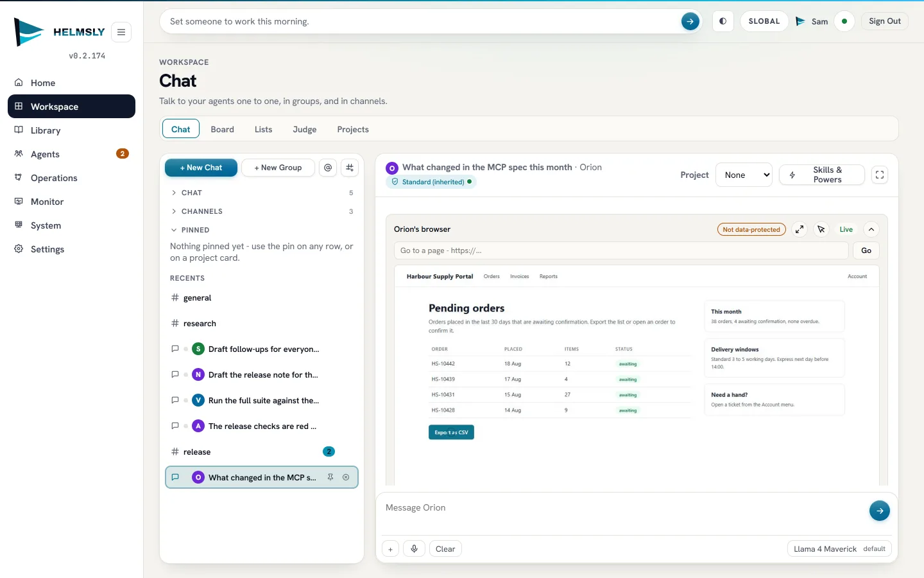Toggle the green status dot button
Image resolution: width=924 pixels, height=578 pixels.
(x=844, y=21)
